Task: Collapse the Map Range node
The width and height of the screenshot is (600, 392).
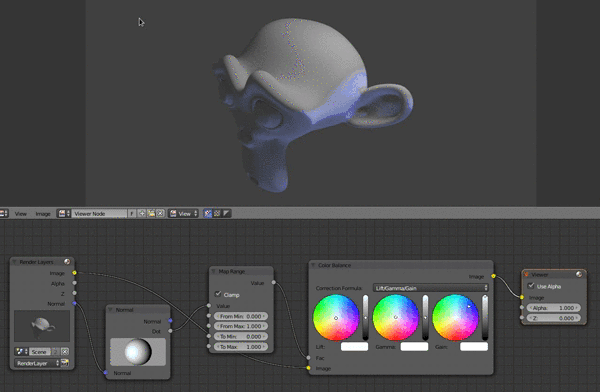Action: [x=214, y=271]
